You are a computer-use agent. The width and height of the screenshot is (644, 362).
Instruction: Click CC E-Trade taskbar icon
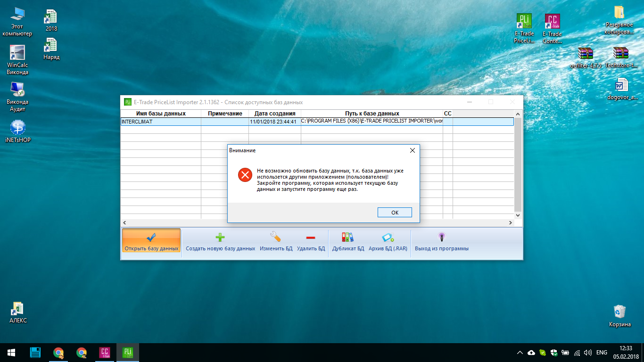tap(105, 352)
